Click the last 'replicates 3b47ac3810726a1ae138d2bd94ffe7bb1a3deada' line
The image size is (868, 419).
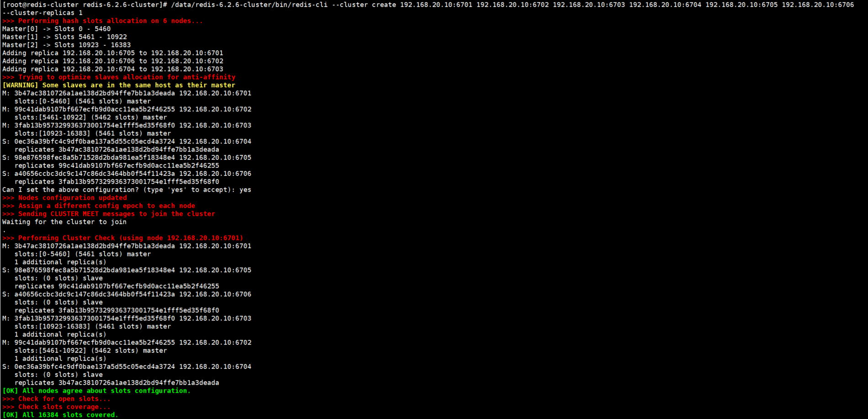point(116,383)
